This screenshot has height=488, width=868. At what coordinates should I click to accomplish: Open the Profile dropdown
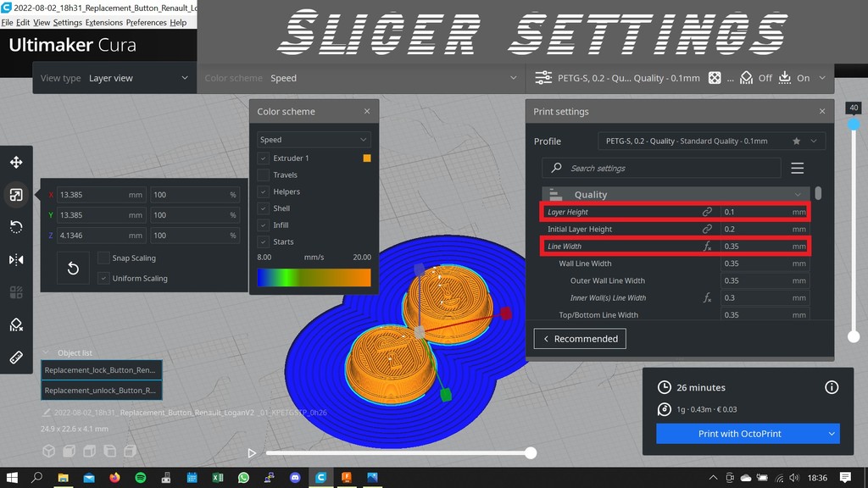coord(711,141)
